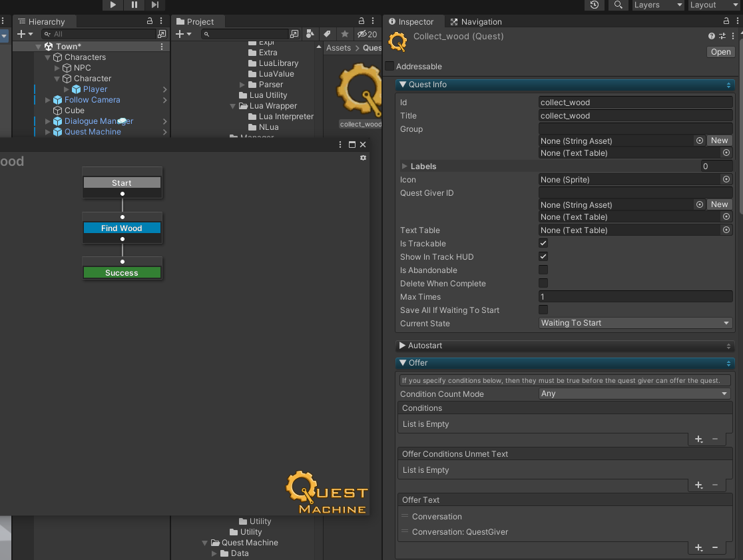Open the Player prefab via its right chevron
743x560 pixels.
164,89
